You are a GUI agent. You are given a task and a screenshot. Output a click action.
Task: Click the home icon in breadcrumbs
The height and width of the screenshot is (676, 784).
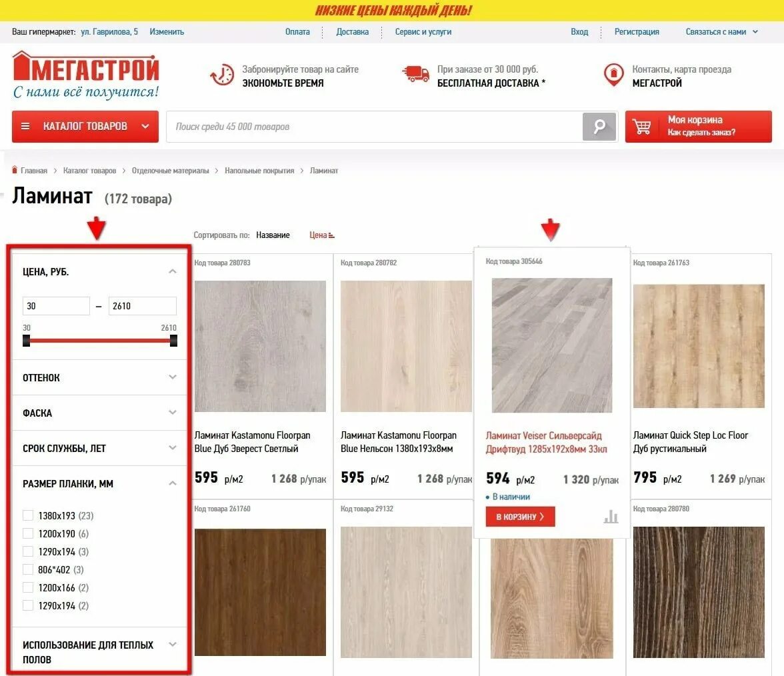[15, 170]
